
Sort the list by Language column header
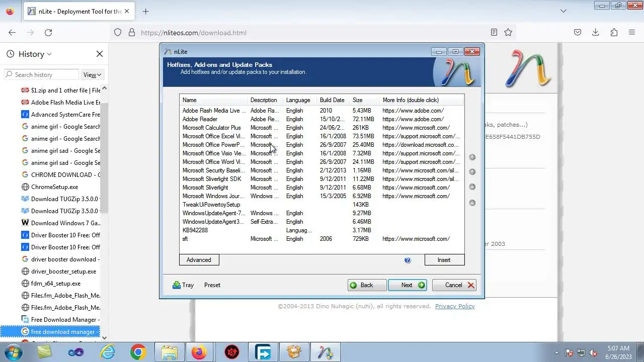300,100
